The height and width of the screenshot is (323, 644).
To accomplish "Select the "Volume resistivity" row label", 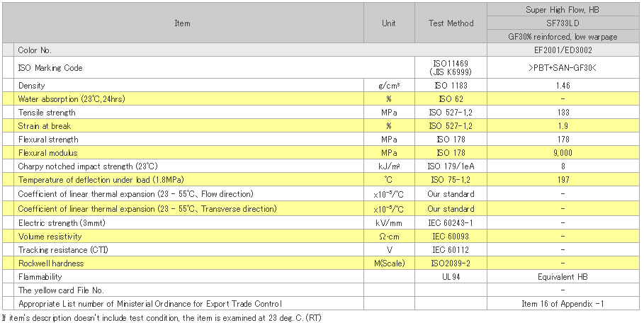I will point(50,236).
